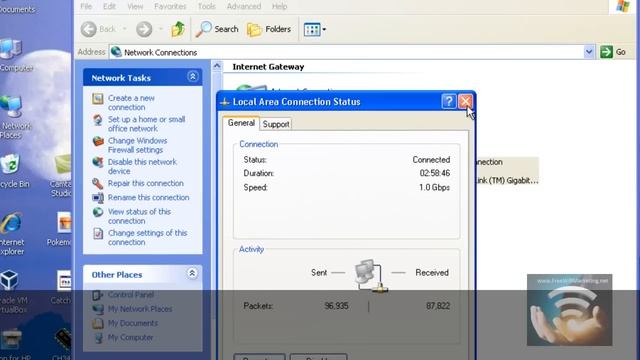Click Repair this connection link

[146, 183]
